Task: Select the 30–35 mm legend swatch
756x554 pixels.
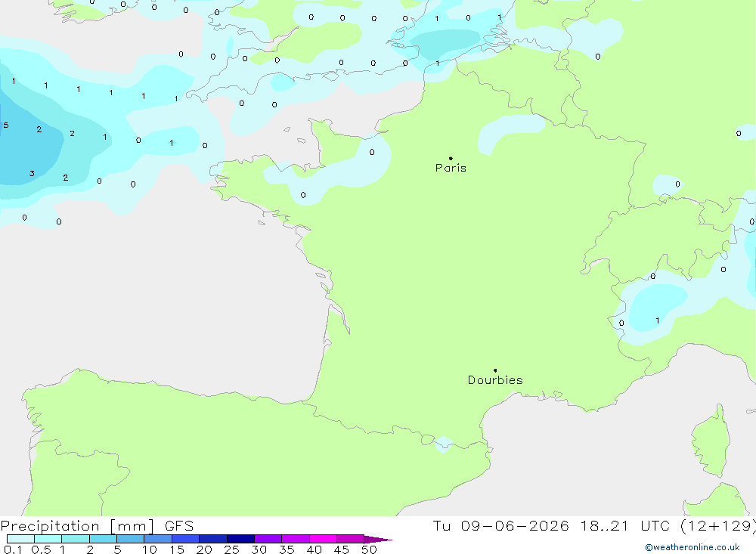Action: click(268, 539)
